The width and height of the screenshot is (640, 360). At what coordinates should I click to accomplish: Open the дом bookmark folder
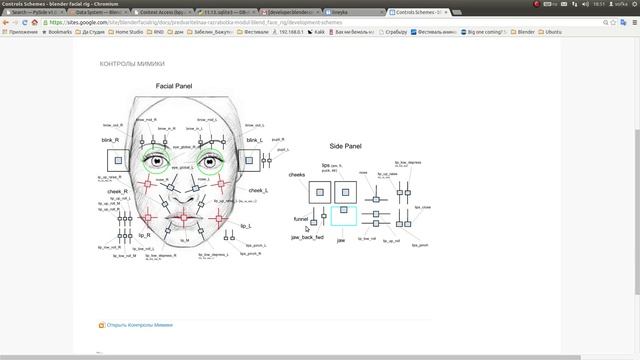point(176,32)
